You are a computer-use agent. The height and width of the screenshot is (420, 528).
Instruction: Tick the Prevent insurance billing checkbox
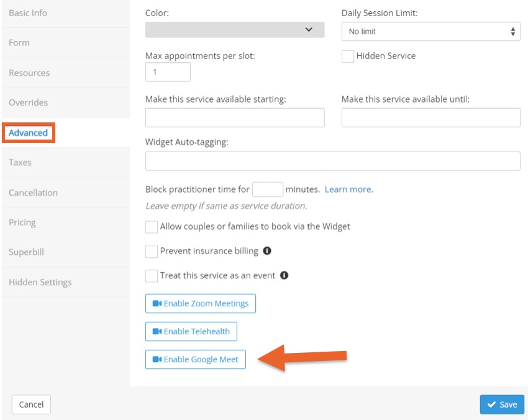click(x=151, y=251)
